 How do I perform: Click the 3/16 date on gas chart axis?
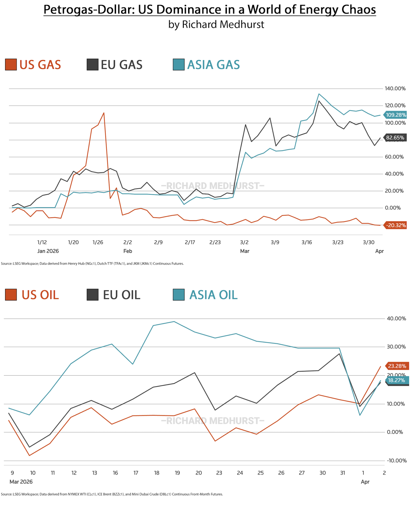pos(307,242)
